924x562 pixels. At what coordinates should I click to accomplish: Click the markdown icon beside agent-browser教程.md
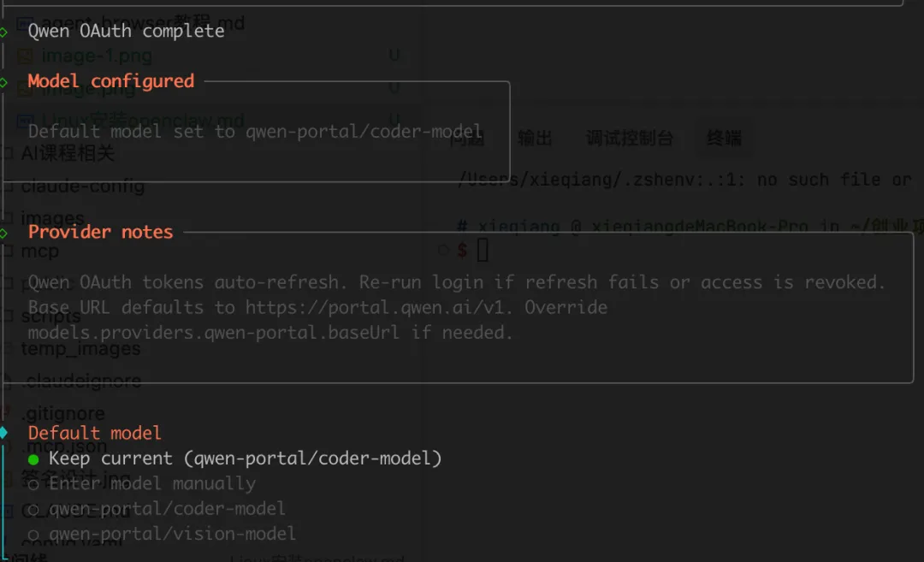(24, 24)
